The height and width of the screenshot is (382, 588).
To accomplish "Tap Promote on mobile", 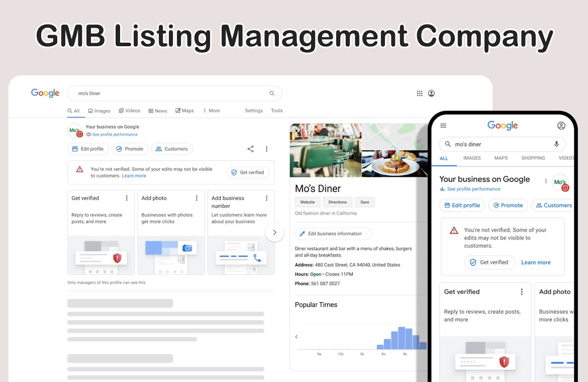I will (x=508, y=206).
